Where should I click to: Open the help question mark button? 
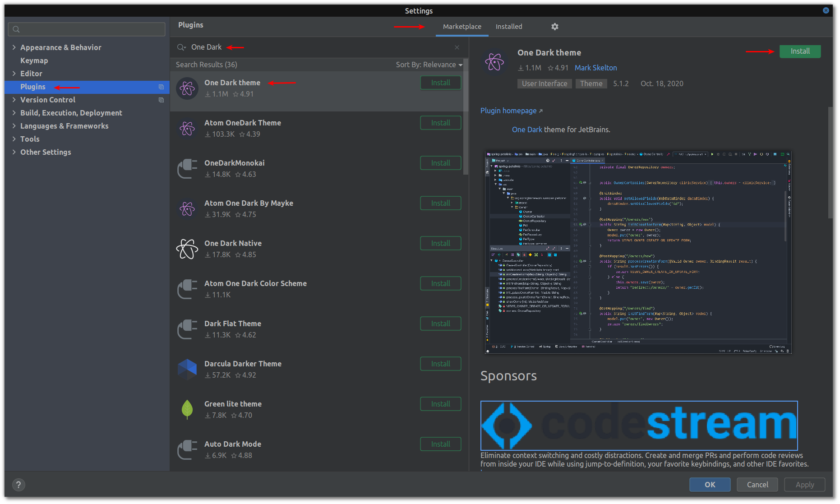(18, 485)
